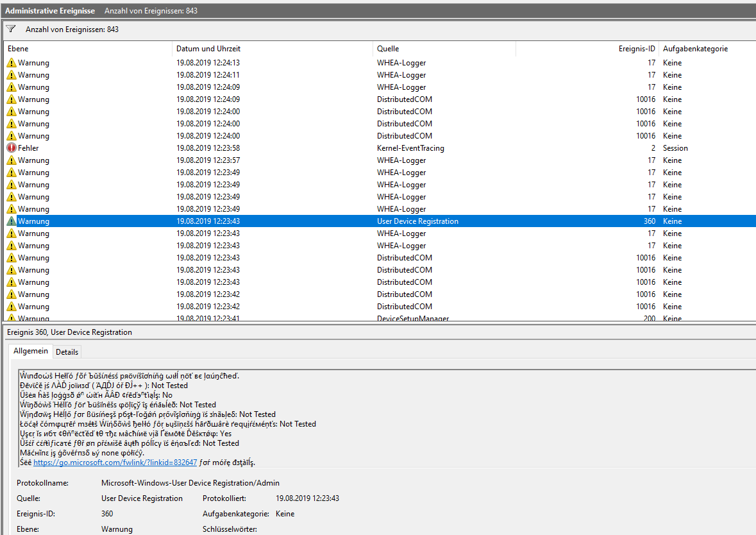Viewport: 756px width, 535px height.
Task: Click the DeviceSetupManager source cell
Action: pyautogui.click(x=413, y=318)
